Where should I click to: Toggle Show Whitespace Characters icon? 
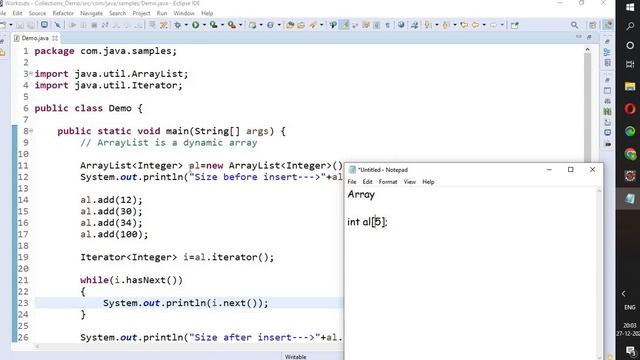click(x=387, y=25)
